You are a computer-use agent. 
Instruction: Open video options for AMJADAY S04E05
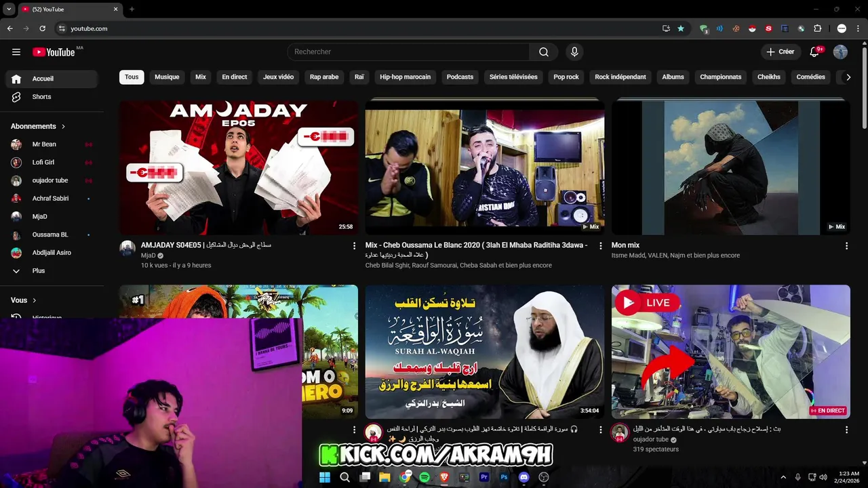pyautogui.click(x=354, y=246)
